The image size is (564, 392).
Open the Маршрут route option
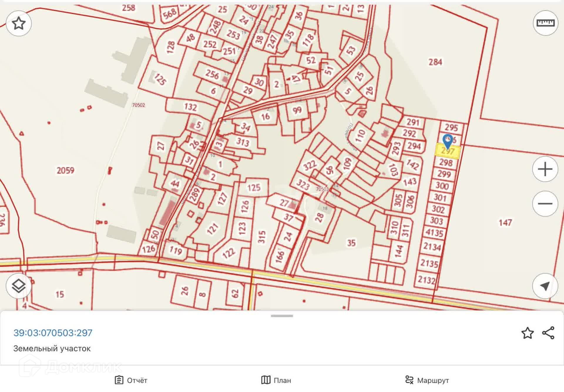427,380
